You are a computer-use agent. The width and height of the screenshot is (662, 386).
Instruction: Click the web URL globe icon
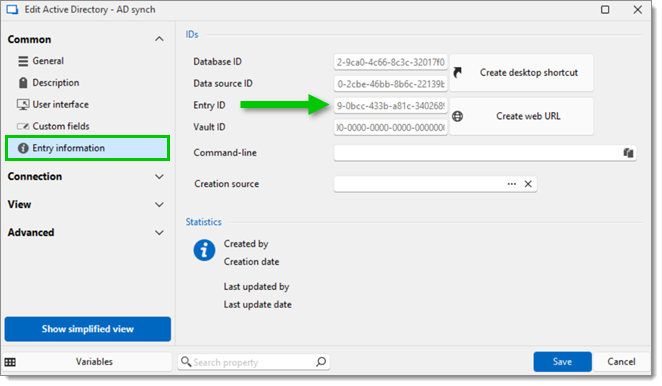(x=458, y=116)
